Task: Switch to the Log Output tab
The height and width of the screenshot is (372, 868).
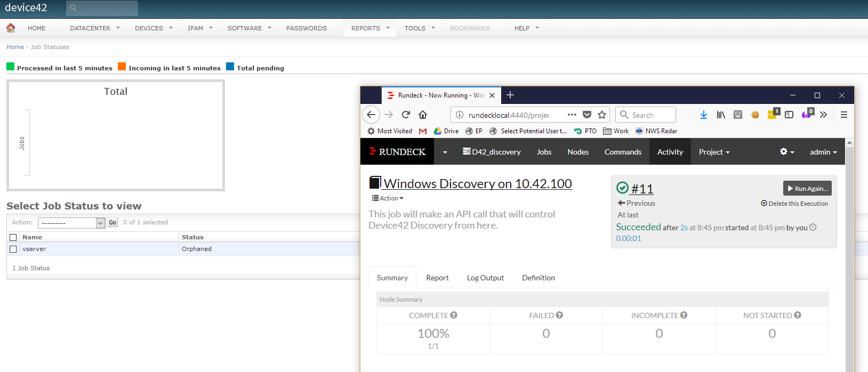Action: coord(485,278)
